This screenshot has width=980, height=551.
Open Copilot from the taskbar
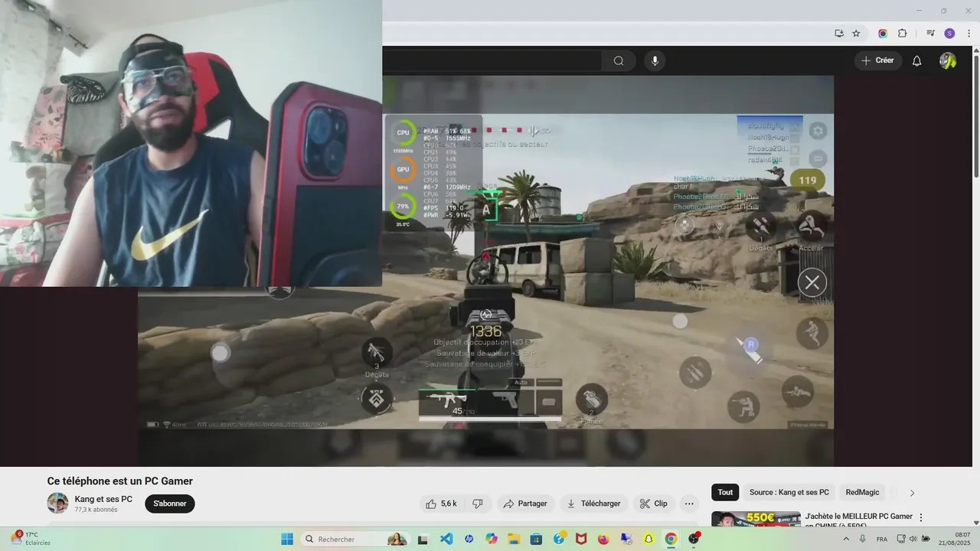click(x=492, y=539)
